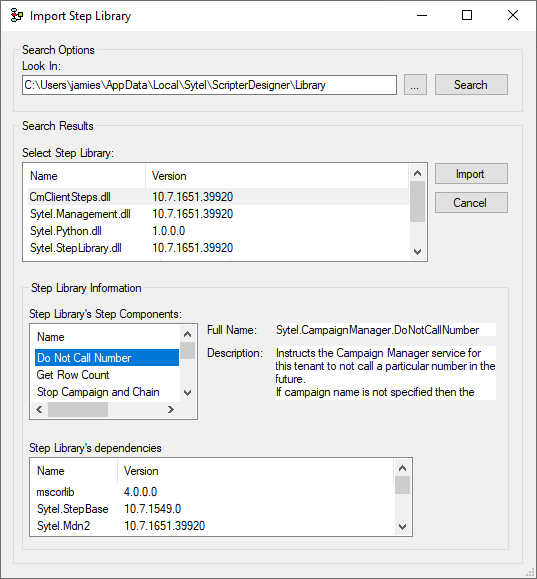This screenshot has width=537, height=579.
Task: Click the down arrow of the step components scrollbar
Action: click(188, 393)
